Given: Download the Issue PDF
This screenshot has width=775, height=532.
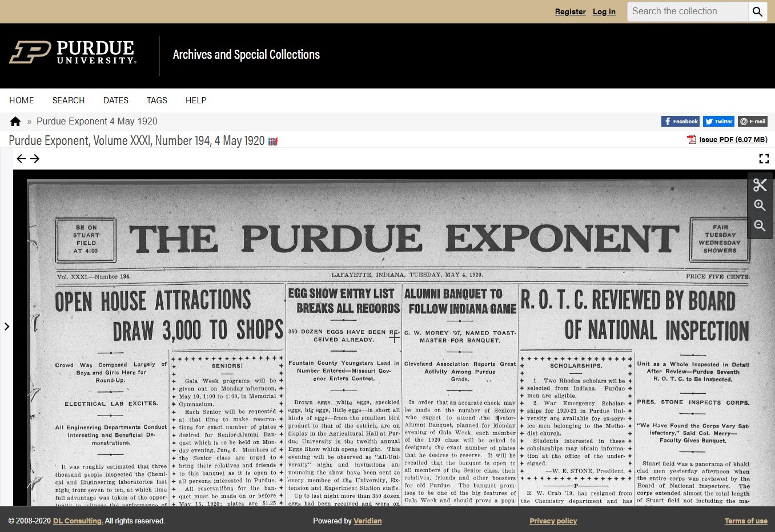Looking at the screenshot, I should click(732, 139).
